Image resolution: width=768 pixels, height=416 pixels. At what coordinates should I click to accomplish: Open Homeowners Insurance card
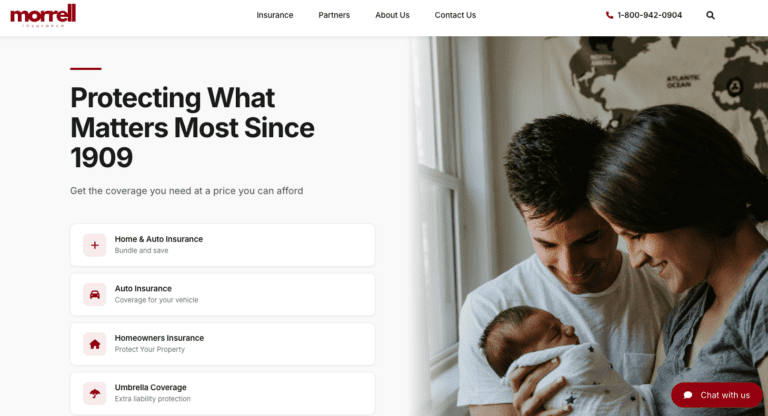pos(223,344)
